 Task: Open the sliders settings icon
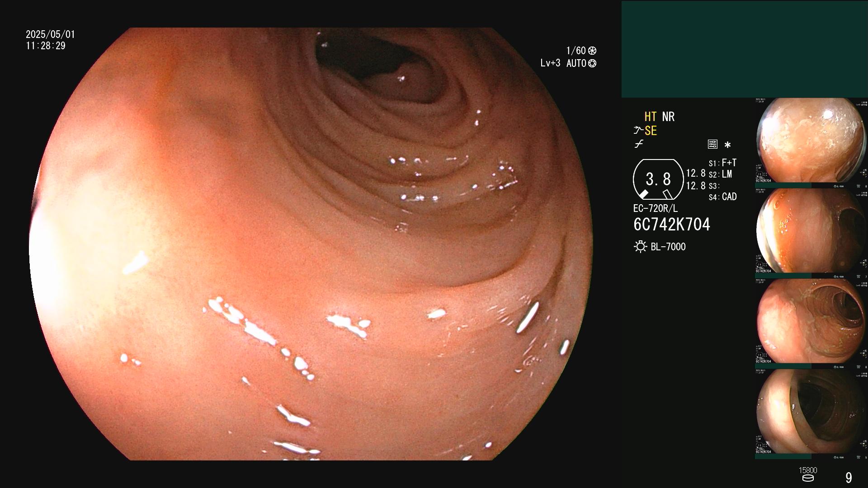712,144
